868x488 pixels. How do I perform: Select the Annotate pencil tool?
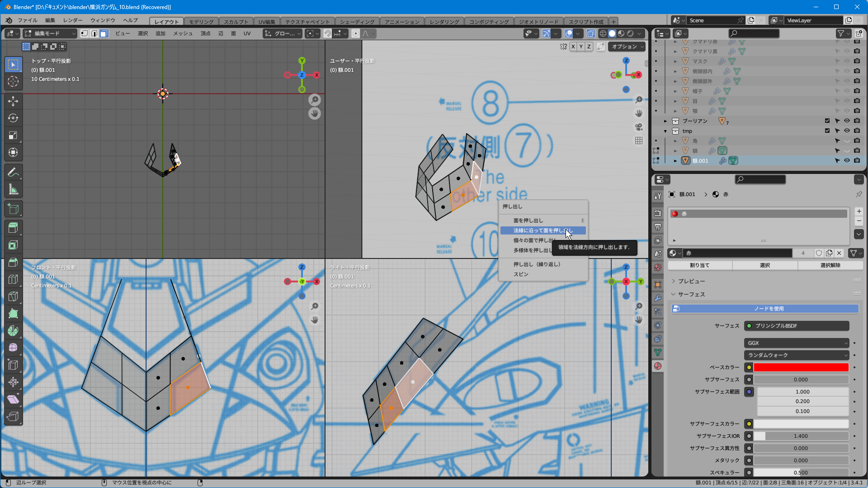click(13, 172)
